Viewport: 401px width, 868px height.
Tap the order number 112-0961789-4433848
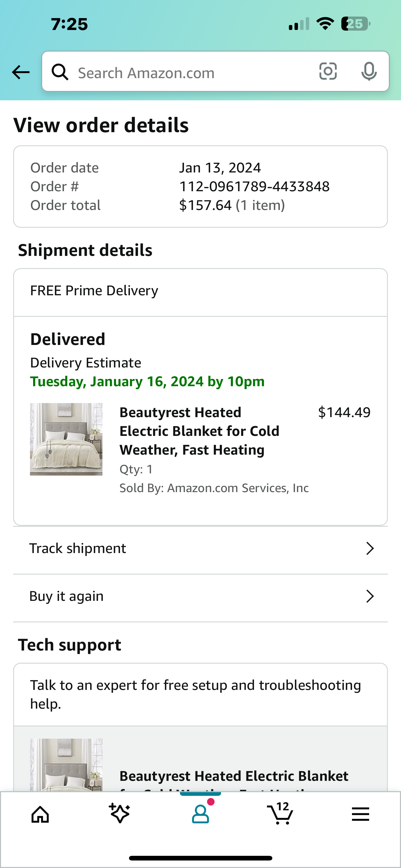tap(254, 186)
